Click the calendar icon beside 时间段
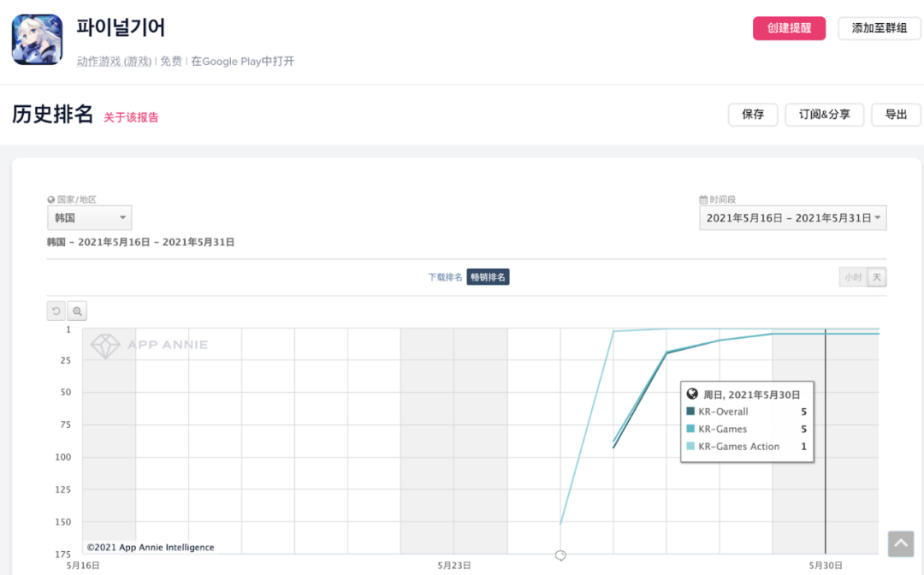Viewport: 924px width, 575px height. (x=703, y=199)
